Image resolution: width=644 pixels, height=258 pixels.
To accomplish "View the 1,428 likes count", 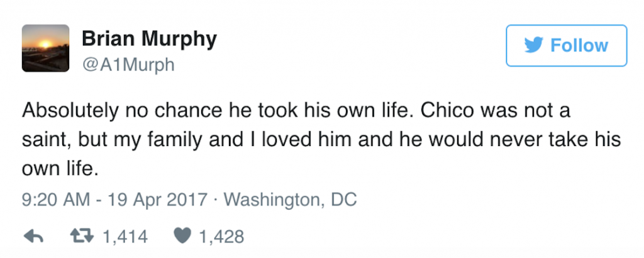I will coord(221,237).
